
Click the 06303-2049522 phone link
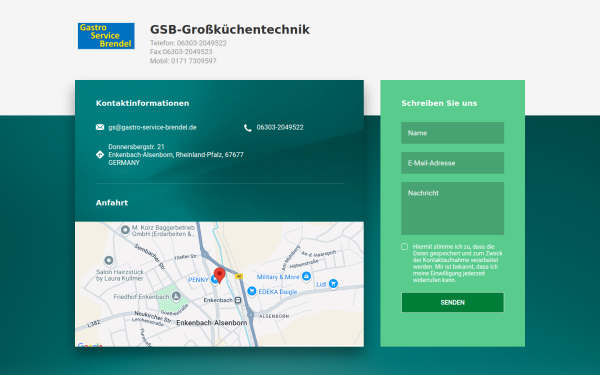point(280,127)
